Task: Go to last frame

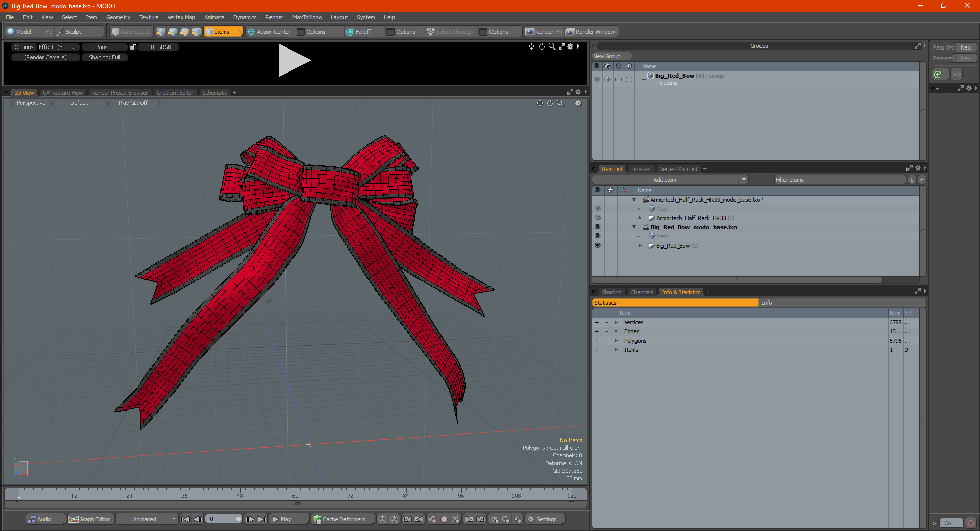Action: (262, 519)
